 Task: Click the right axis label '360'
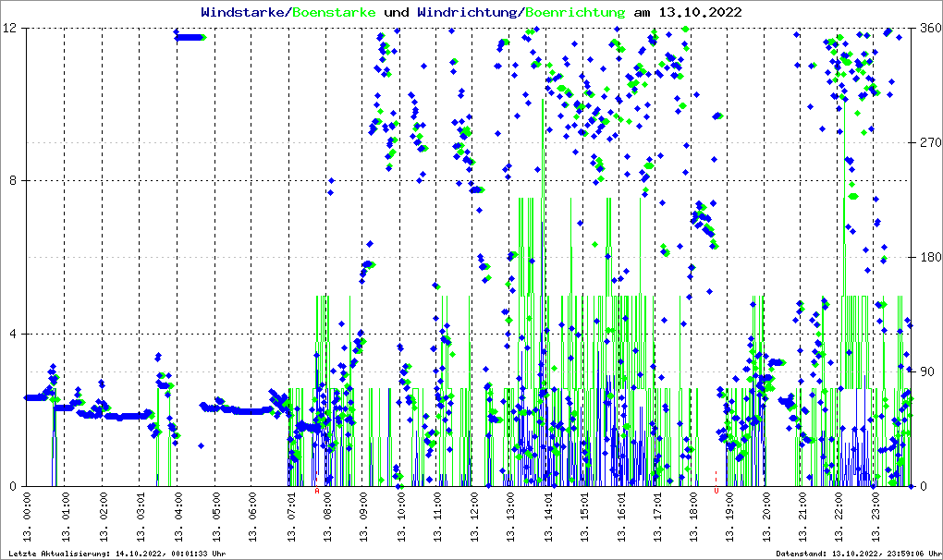(x=931, y=28)
